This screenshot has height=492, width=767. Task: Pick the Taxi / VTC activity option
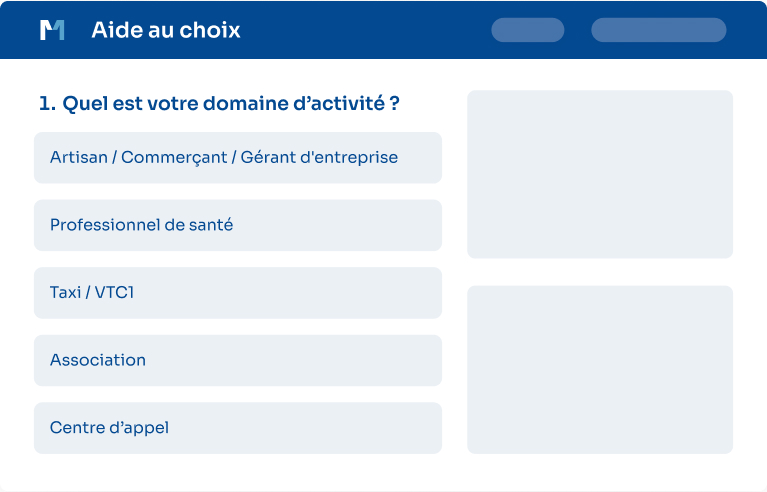pos(238,292)
